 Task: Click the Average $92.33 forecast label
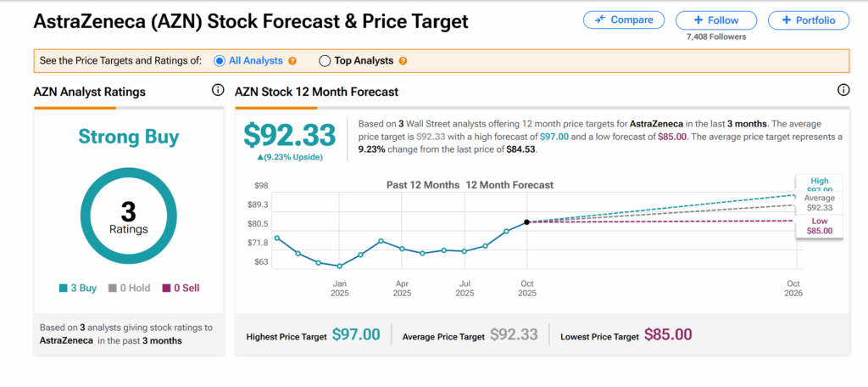point(819,202)
